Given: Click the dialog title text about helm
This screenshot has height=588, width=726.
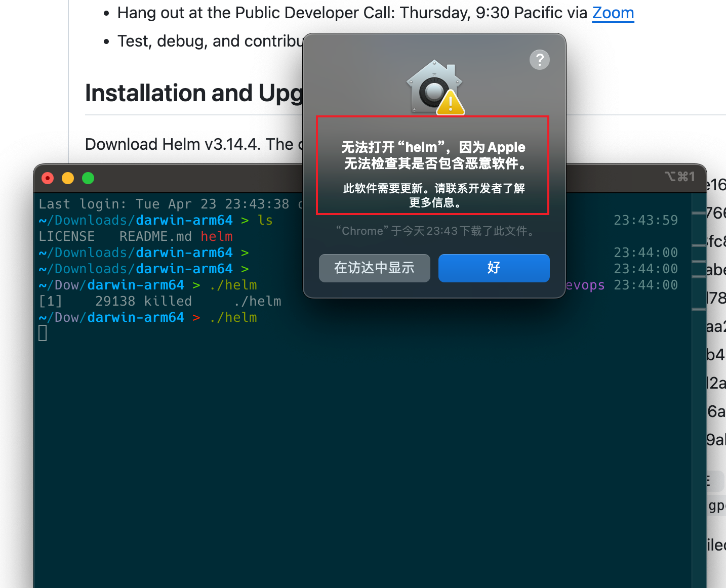Looking at the screenshot, I should point(433,155).
